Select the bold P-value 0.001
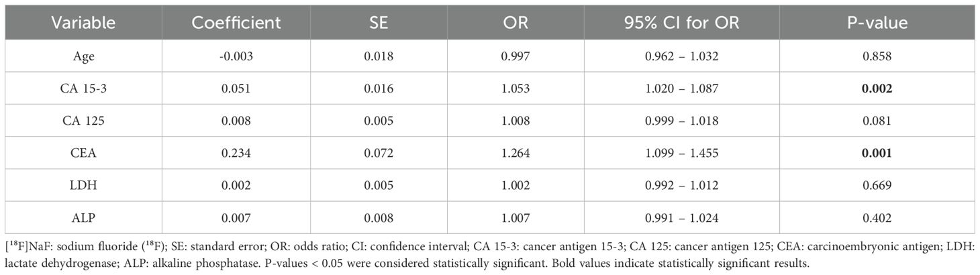The height and width of the screenshot is (275, 980). (877, 154)
